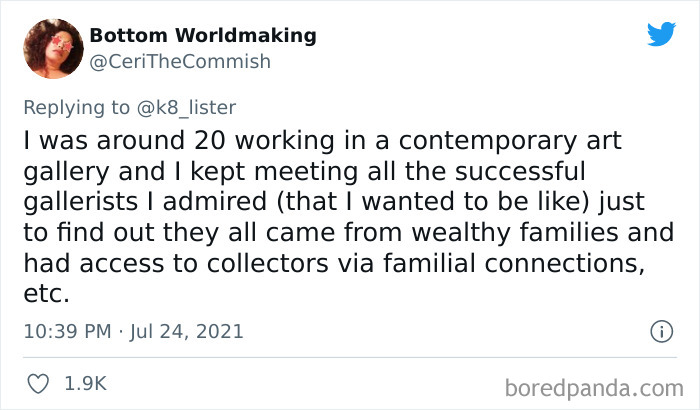Visit the @CeriTheCommish handle
This screenshot has width=700, height=410.
point(180,62)
